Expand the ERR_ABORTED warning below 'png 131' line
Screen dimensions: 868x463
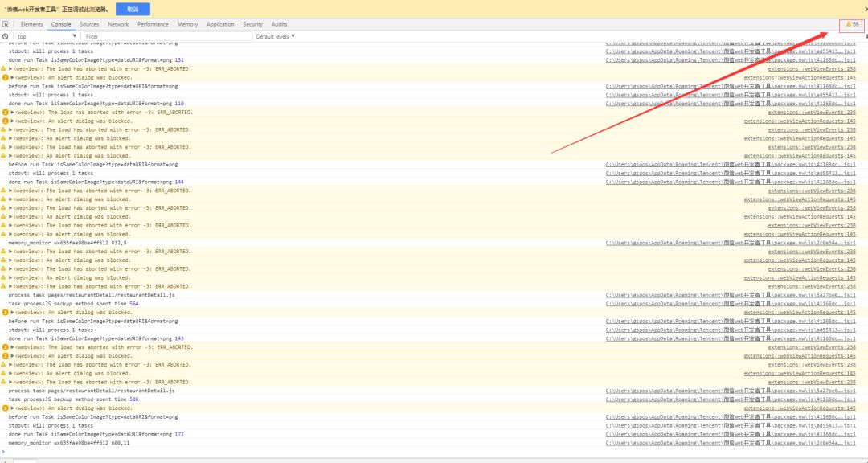click(x=11, y=68)
